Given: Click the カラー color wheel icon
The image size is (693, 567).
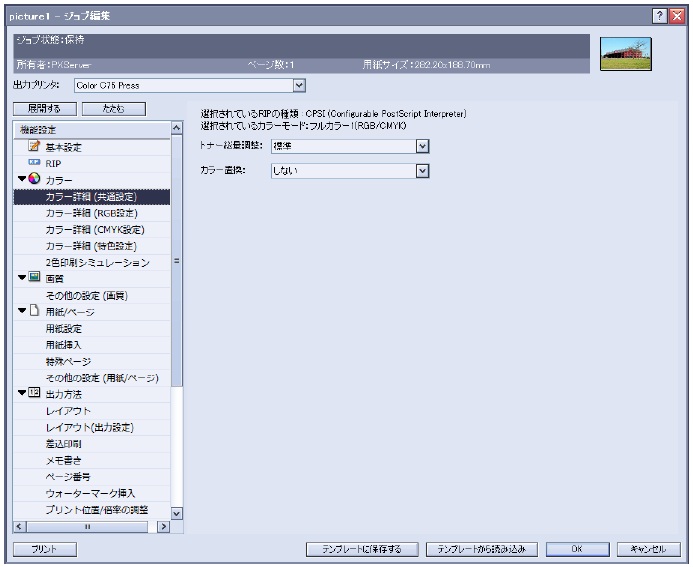Looking at the screenshot, I should (34, 180).
